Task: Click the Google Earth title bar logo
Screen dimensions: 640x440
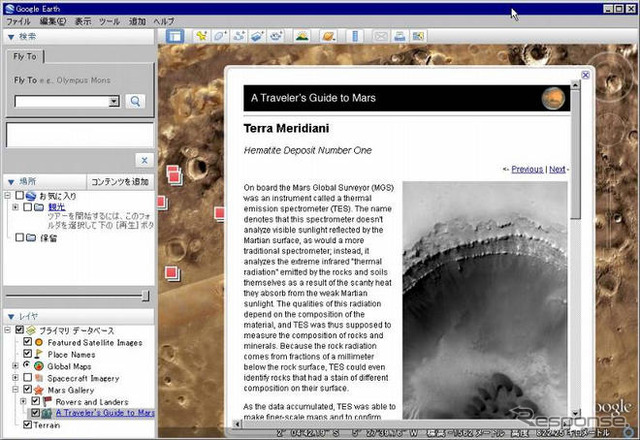Action: 9,8
